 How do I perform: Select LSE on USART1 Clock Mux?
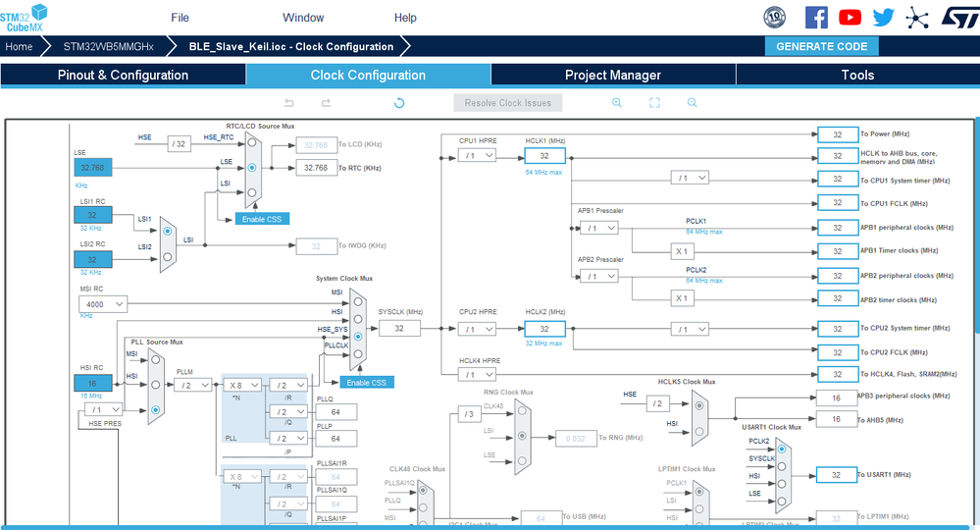(782, 502)
